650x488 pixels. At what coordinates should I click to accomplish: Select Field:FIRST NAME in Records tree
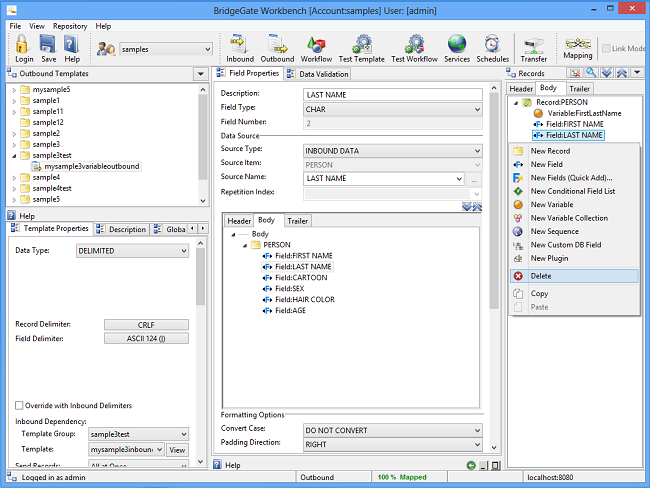[x=568, y=124]
